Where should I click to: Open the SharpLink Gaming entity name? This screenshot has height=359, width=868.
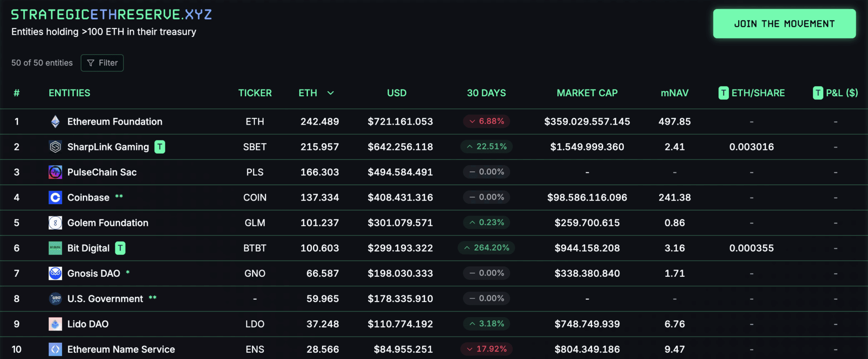click(x=108, y=147)
